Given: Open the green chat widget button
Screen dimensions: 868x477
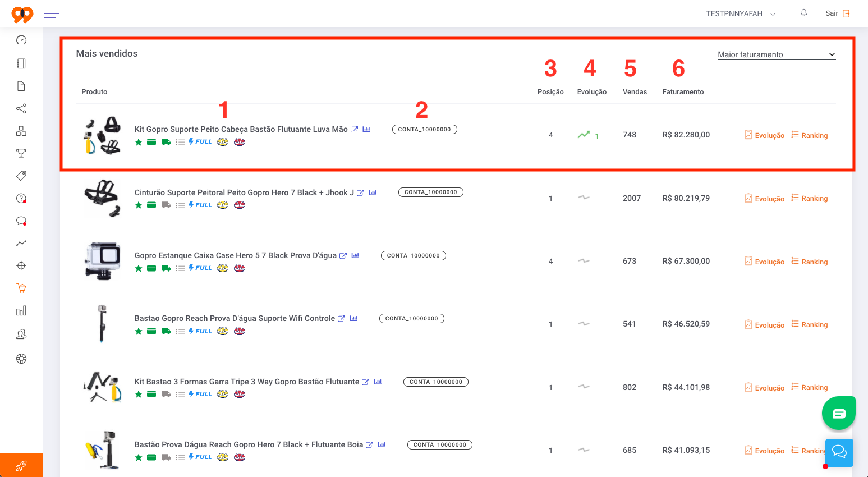Looking at the screenshot, I should click(839, 413).
